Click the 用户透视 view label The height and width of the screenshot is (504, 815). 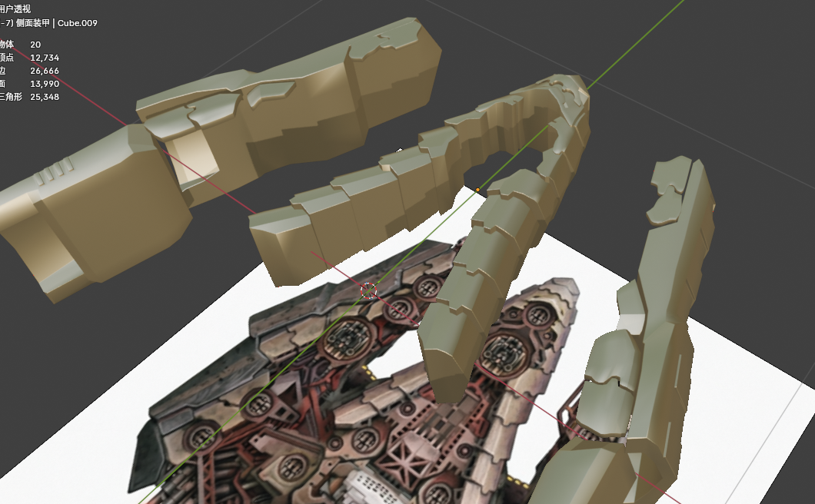coord(15,9)
